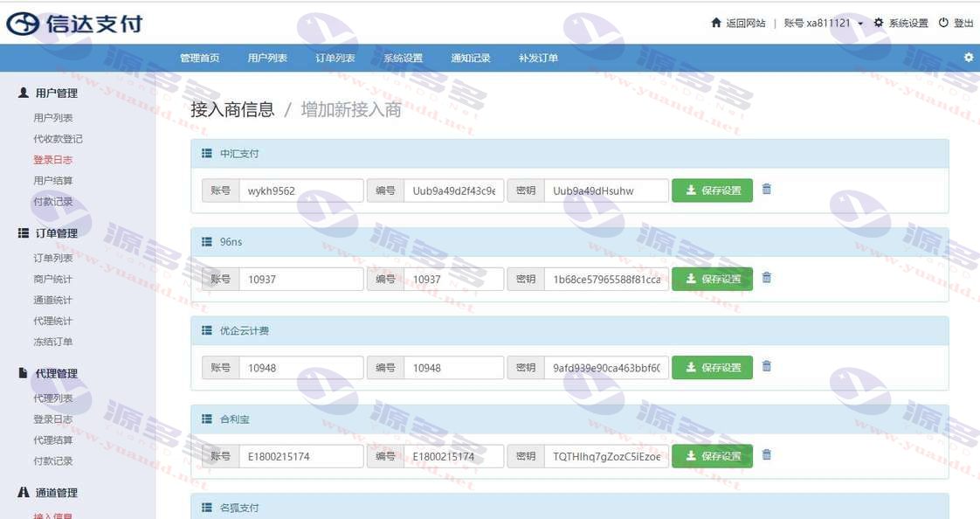Delete the 96ns provider with trash icon
The height and width of the screenshot is (519, 980).
pos(767,278)
